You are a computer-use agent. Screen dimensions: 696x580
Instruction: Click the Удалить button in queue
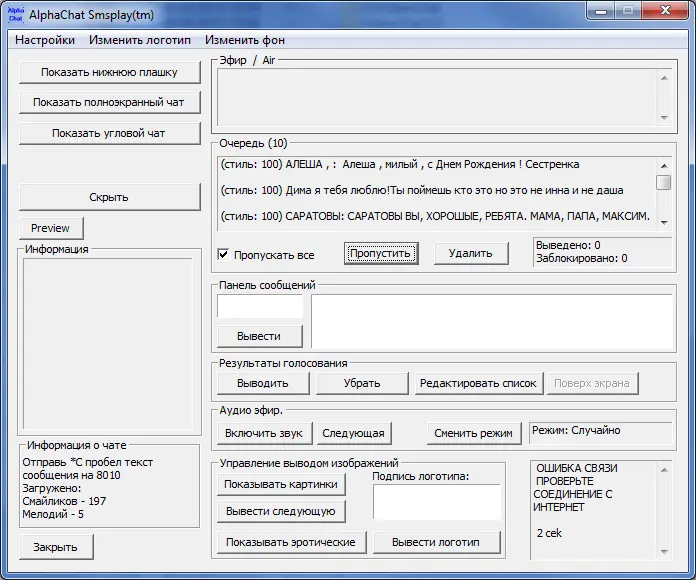(x=471, y=253)
